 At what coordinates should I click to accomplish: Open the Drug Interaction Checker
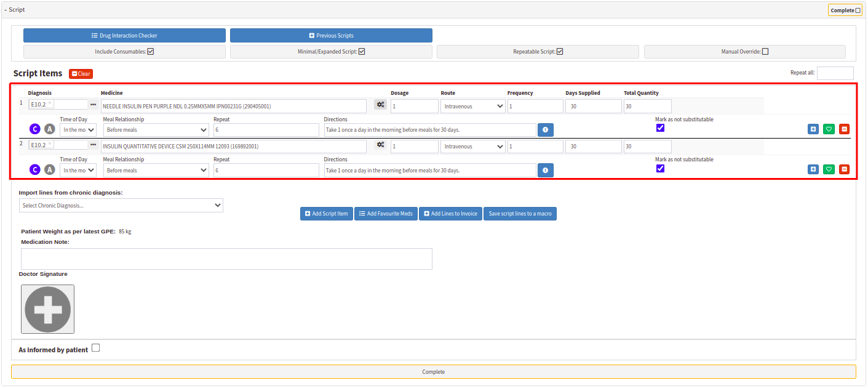click(x=124, y=36)
